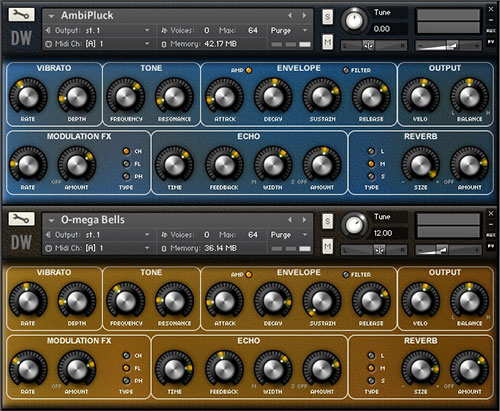The height and width of the screenshot is (411, 500).
Task: Click the O-mega Bells PV button
Action: 491,246
